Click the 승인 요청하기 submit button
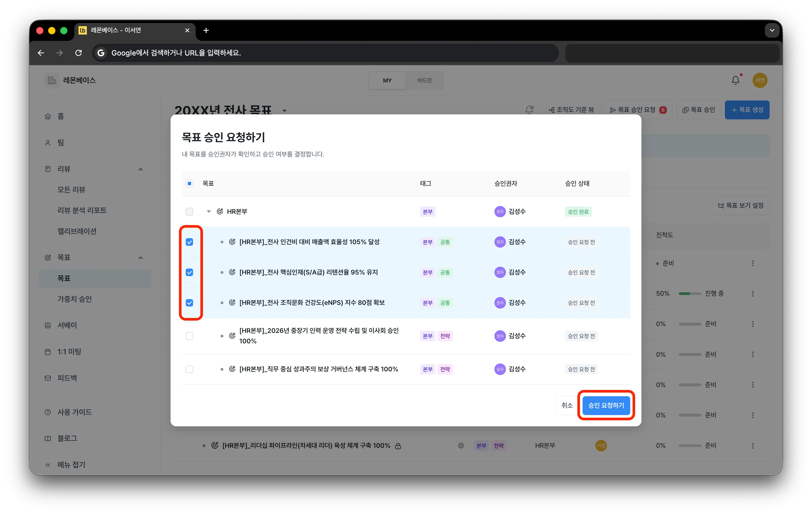812x514 pixels. [x=606, y=405]
